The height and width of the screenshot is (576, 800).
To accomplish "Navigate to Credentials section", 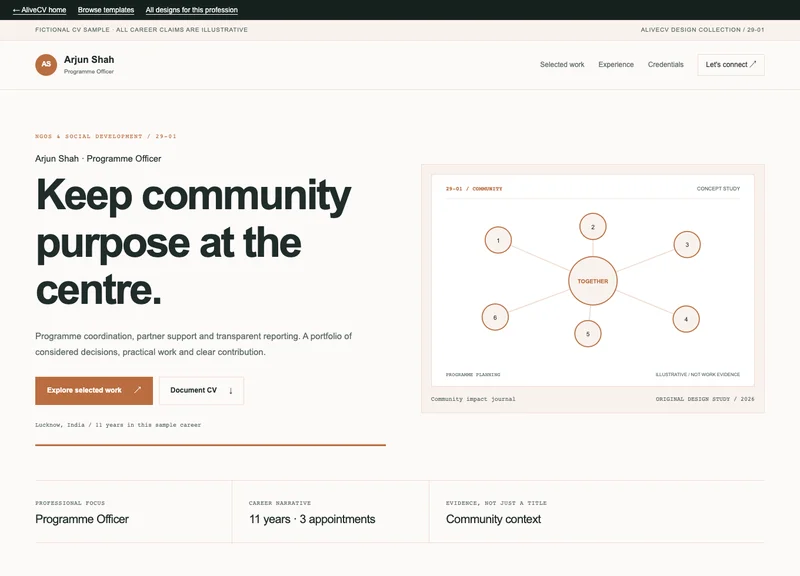I will pos(665,65).
